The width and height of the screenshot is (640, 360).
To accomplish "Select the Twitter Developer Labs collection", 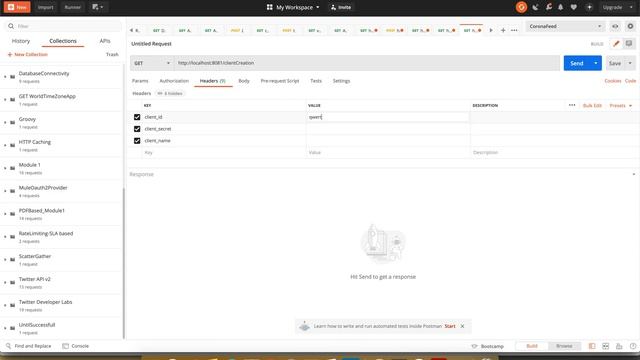I will tap(61, 305).
